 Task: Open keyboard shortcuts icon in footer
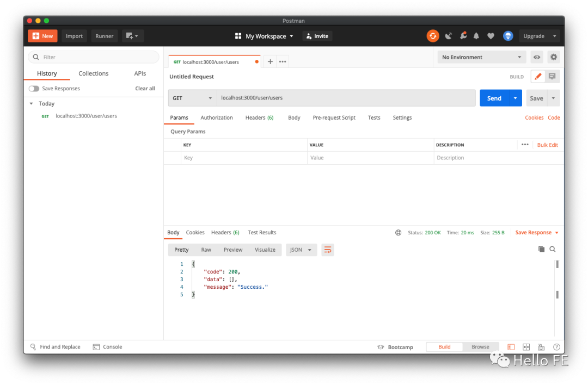point(541,347)
